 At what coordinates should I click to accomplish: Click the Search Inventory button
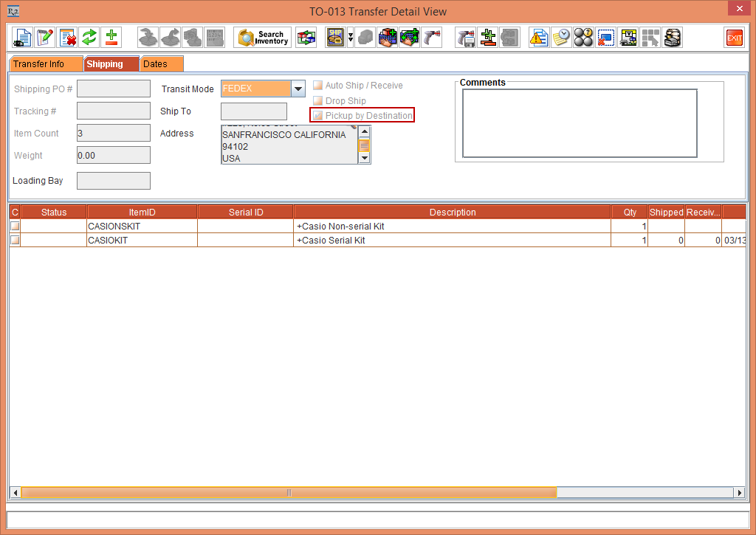[x=263, y=38]
